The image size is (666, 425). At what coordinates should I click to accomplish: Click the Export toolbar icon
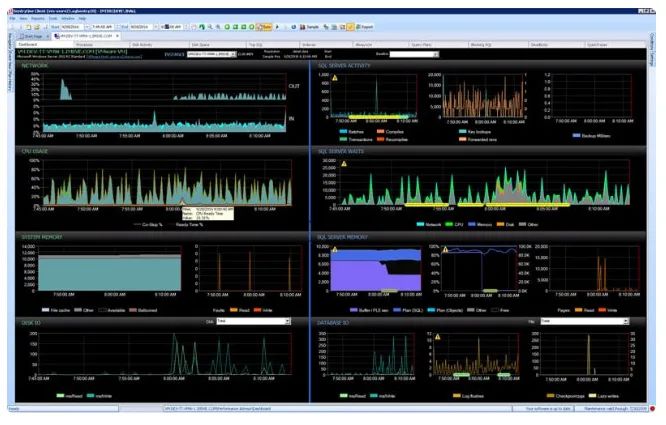pos(364,27)
